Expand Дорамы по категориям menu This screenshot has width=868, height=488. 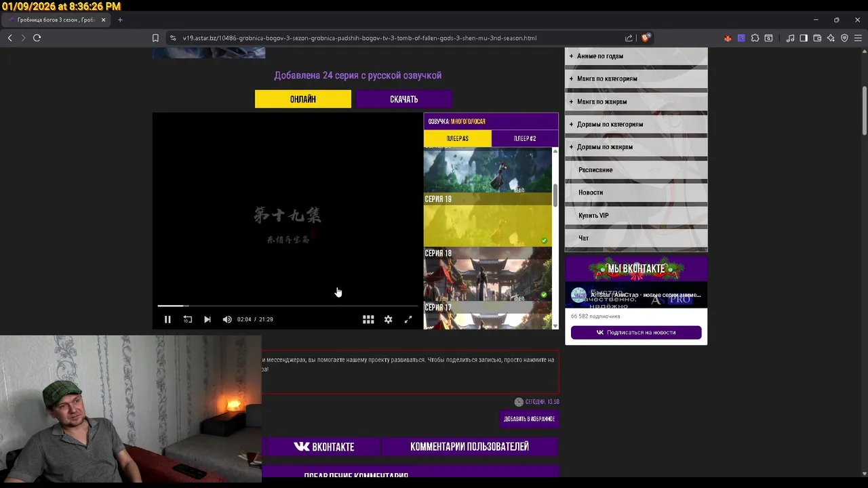[636, 124]
